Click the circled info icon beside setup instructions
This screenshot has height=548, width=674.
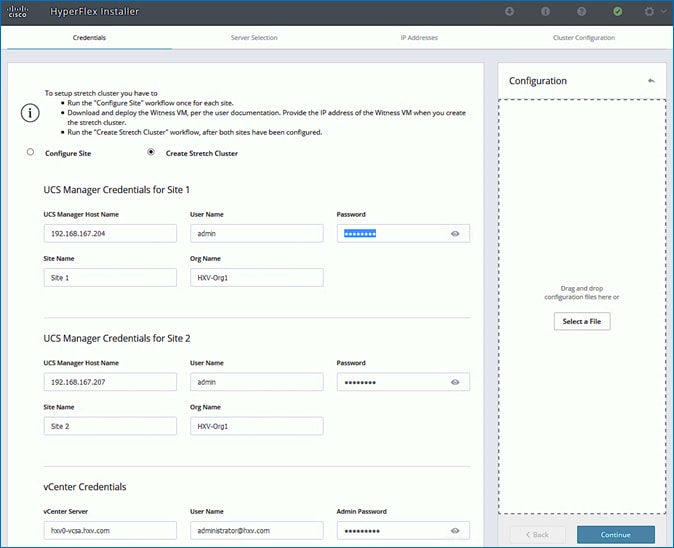coord(30,112)
